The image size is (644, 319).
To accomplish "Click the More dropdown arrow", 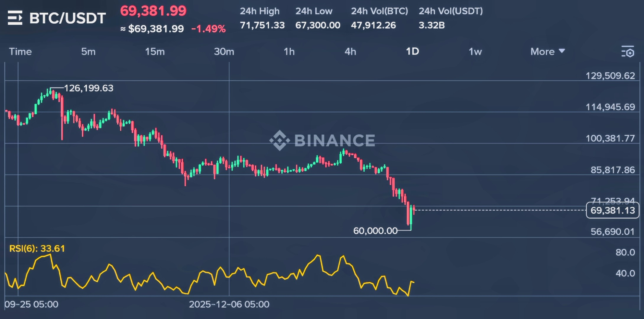I will coord(562,51).
